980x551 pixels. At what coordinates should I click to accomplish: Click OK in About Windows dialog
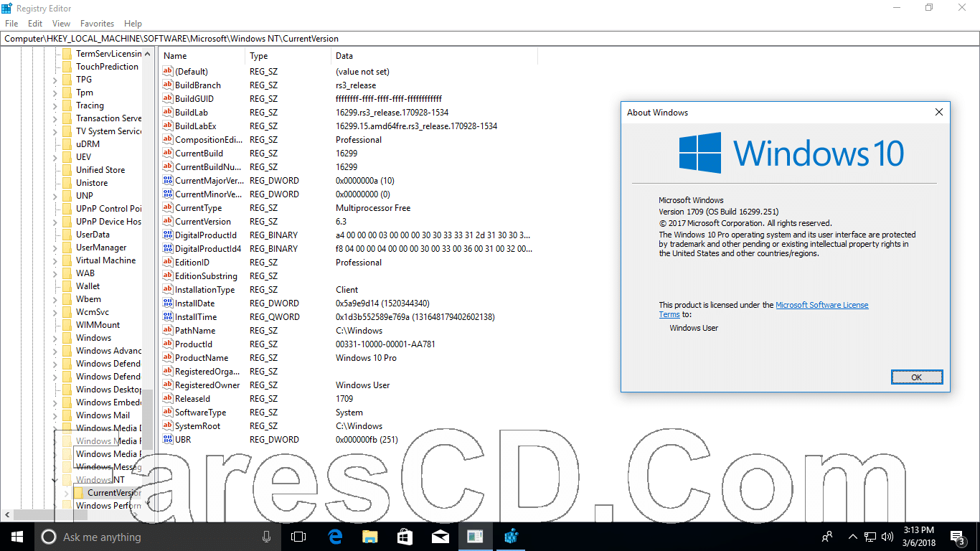(x=916, y=377)
